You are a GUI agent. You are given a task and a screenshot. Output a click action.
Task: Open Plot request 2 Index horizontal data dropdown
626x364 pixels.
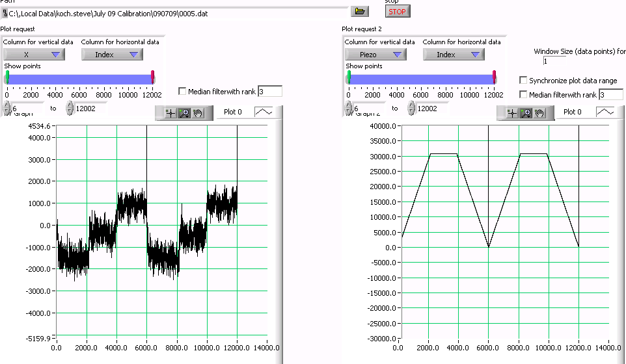tap(454, 55)
